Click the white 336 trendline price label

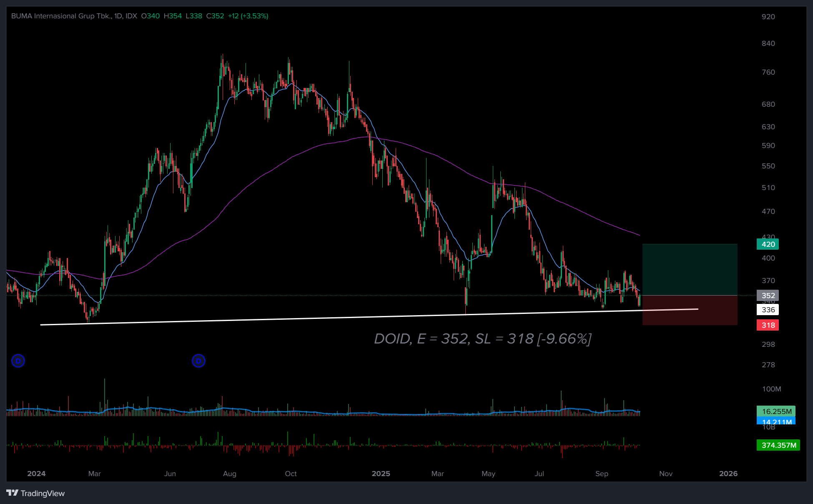tap(768, 310)
